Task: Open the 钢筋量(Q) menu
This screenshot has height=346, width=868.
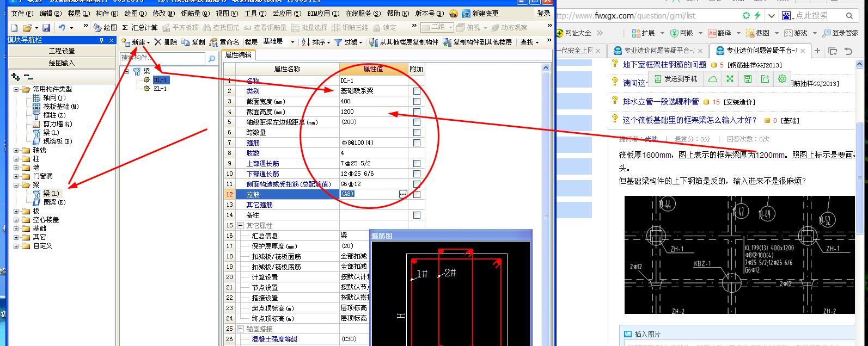Action: (x=195, y=14)
